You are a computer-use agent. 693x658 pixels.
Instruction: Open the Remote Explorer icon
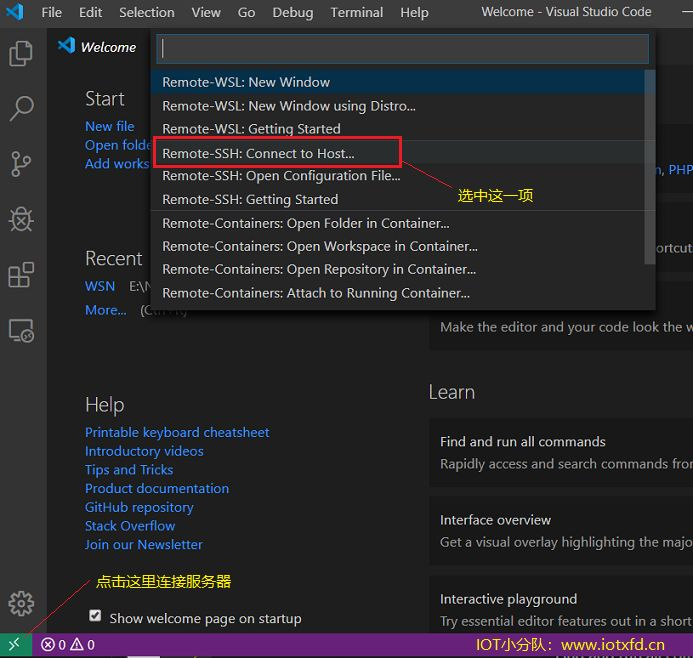point(21,331)
